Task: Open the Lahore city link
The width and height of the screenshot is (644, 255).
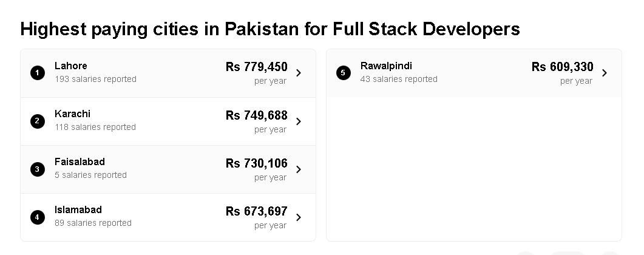Action: pos(71,66)
